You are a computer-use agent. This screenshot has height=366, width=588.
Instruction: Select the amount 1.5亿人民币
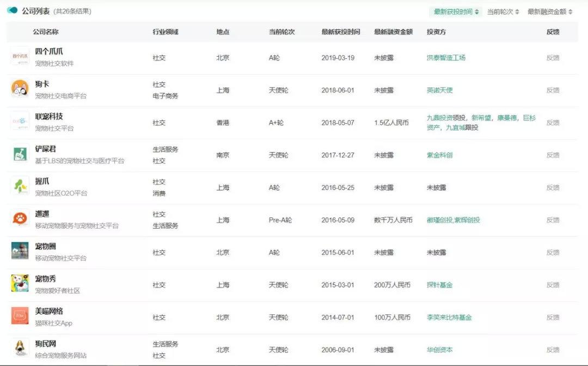[391, 123]
